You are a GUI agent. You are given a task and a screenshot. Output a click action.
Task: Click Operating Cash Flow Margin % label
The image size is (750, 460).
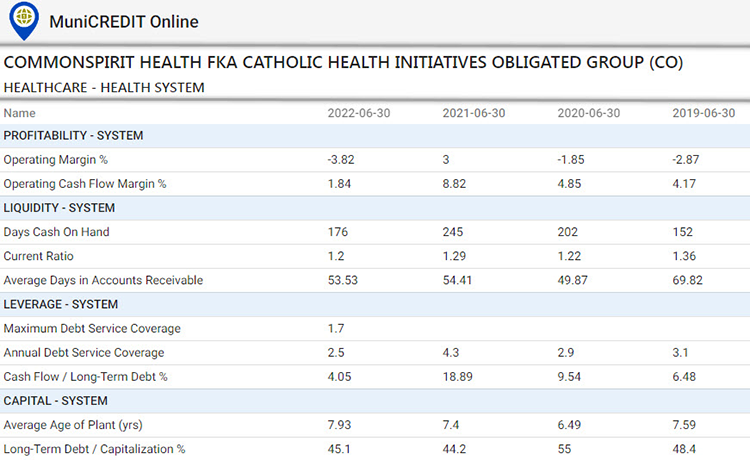(85, 184)
